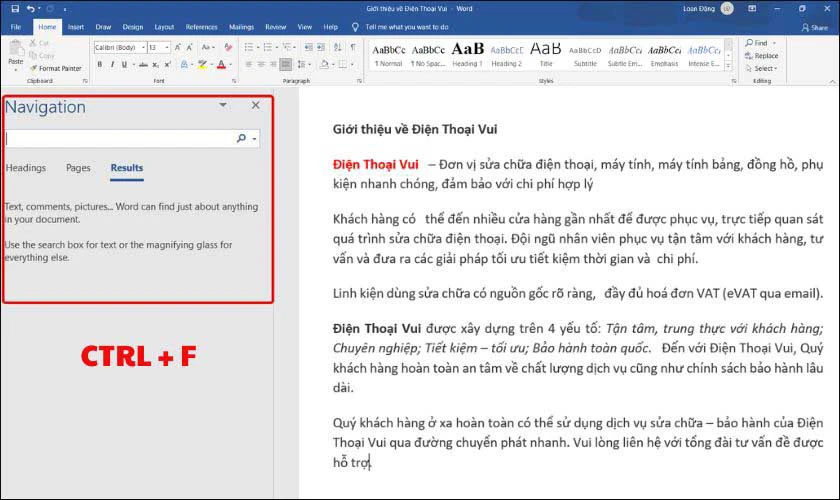
Task: Apply the Title style
Action: (546, 55)
